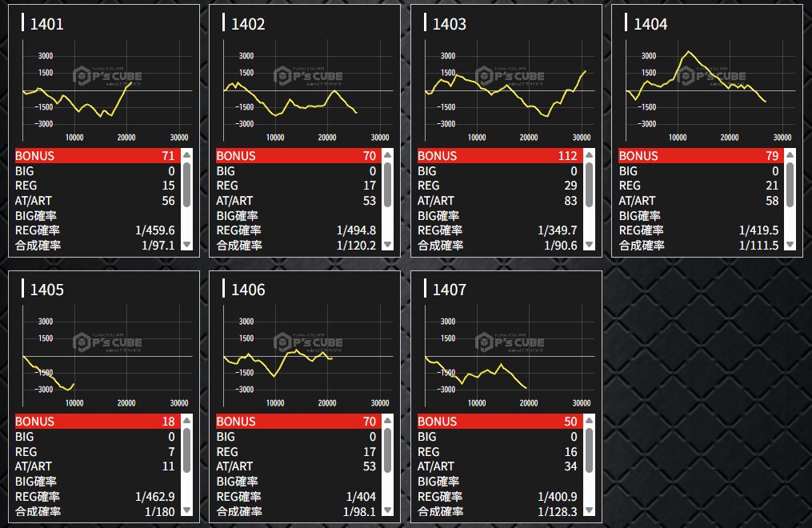
Task: Click scroll-down arrow in machine 1405 data list
Action: pos(186,510)
